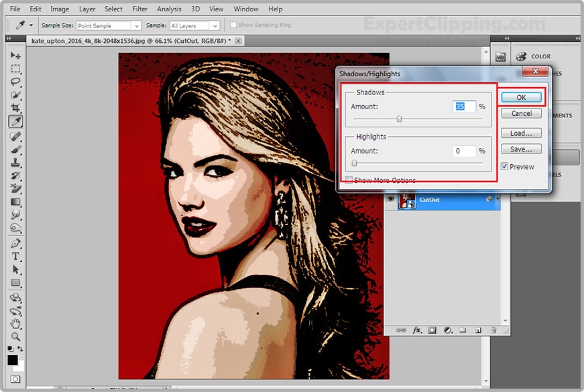Viewport: 584px width, 392px height.
Task: Click the Hand tool
Action: pos(15,324)
